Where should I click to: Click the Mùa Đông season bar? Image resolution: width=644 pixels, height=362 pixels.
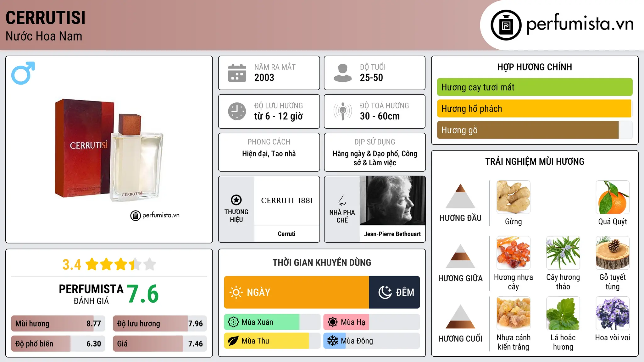coord(372,341)
